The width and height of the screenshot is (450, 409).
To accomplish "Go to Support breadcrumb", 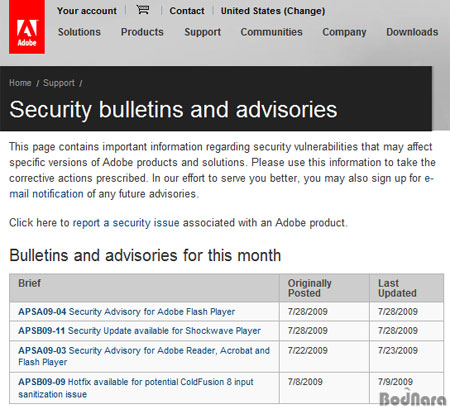I will click(x=59, y=83).
